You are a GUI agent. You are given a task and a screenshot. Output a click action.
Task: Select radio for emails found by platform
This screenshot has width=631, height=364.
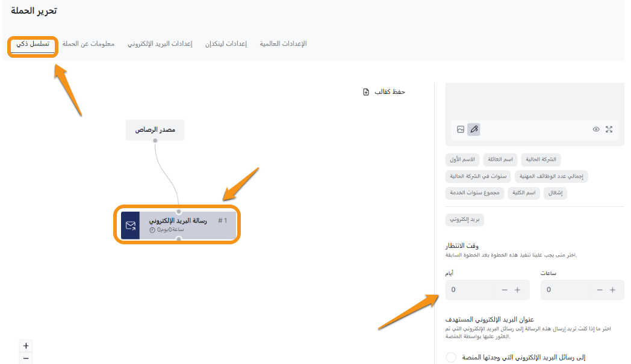click(x=450, y=357)
